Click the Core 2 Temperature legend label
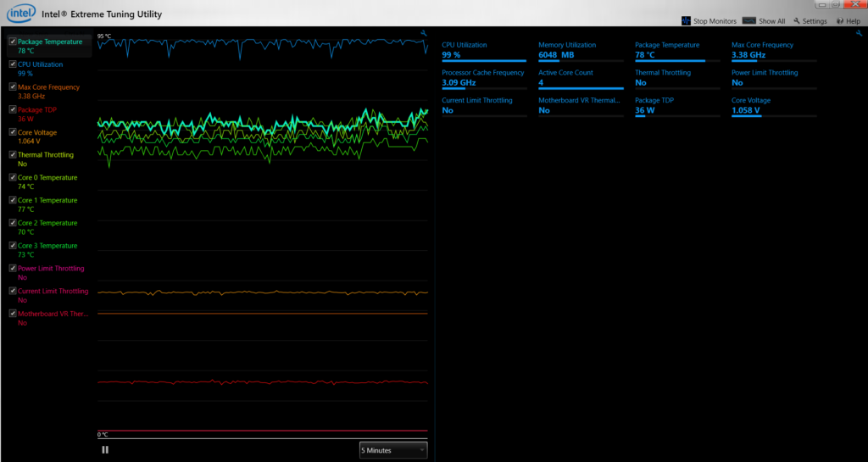The image size is (868, 462). pyautogui.click(x=47, y=223)
